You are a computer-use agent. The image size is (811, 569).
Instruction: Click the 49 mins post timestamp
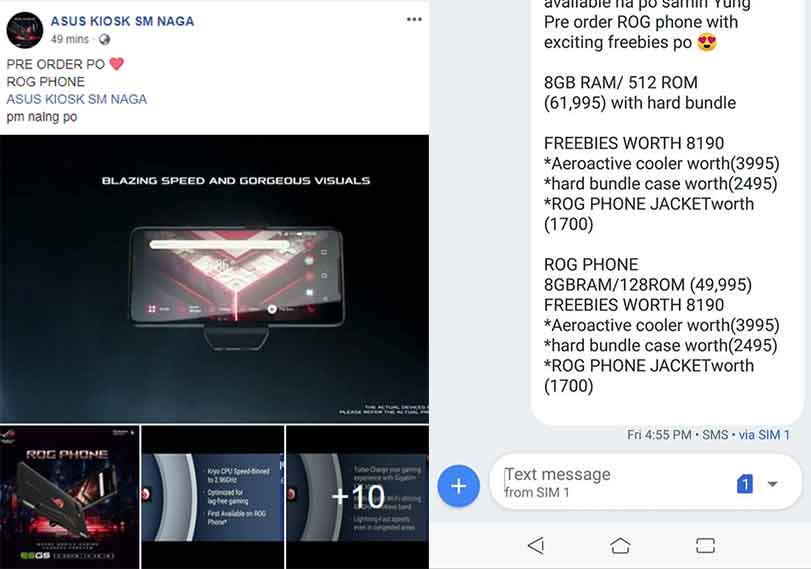(x=70, y=39)
